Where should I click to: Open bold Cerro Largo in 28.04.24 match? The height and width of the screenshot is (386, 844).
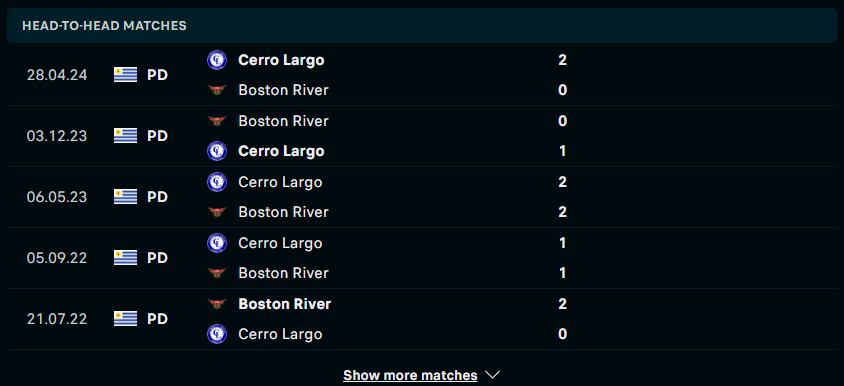(281, 60)
